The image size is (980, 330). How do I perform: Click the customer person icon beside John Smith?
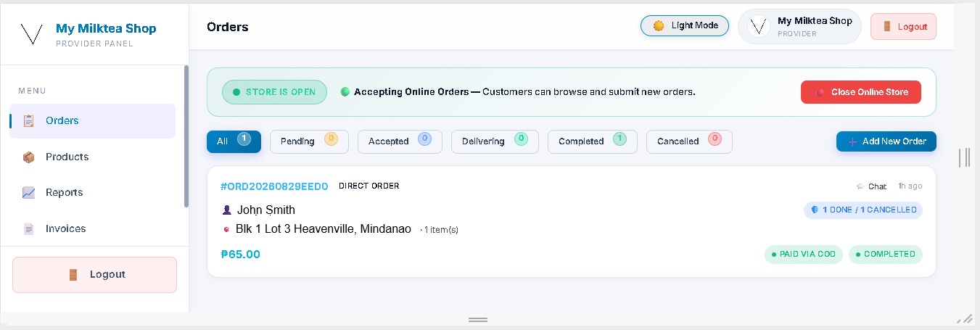pyautogui.click(x=227, y=210)
